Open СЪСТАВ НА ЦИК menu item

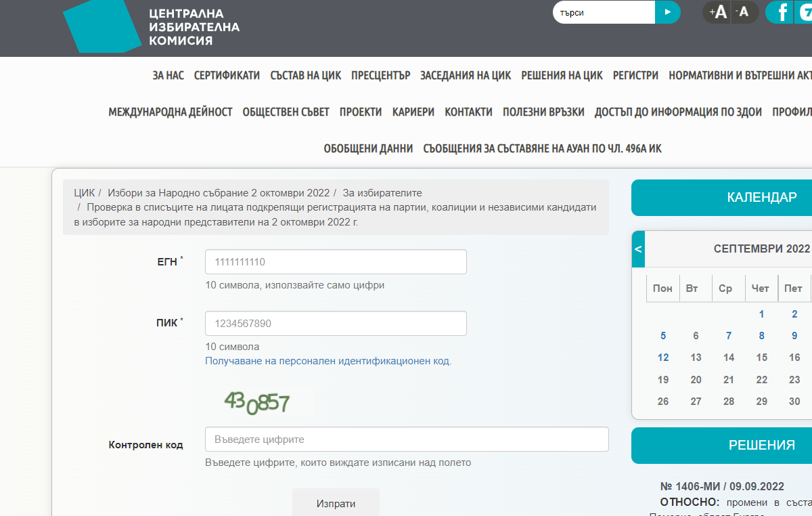point(305,76)
